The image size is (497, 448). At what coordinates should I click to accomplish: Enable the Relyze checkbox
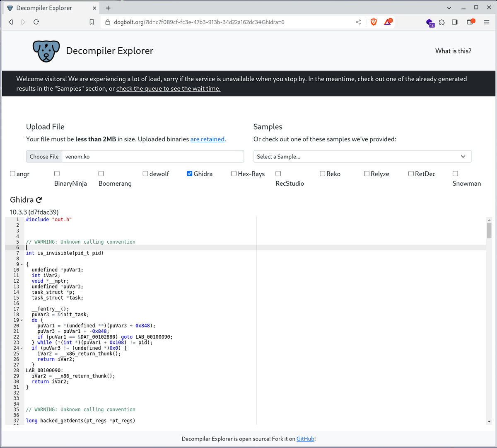(367, 174)
